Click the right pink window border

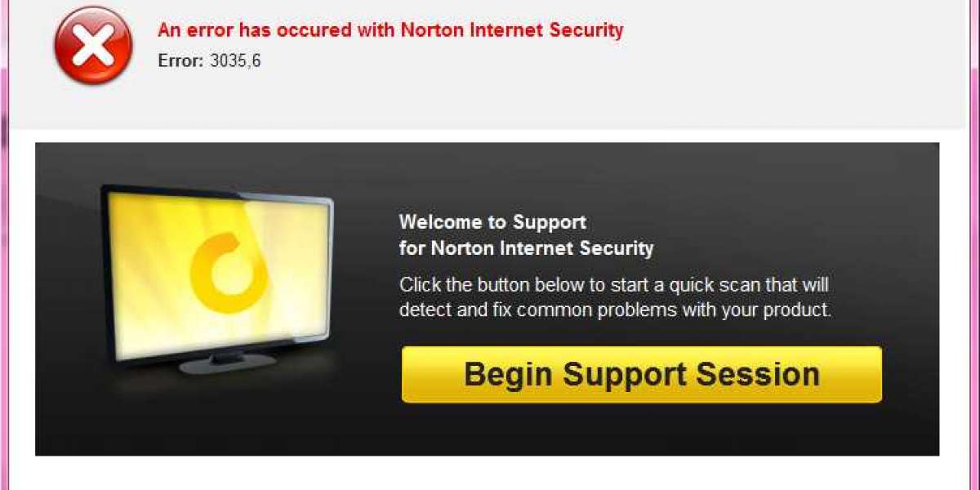click(x=975, y=245)
